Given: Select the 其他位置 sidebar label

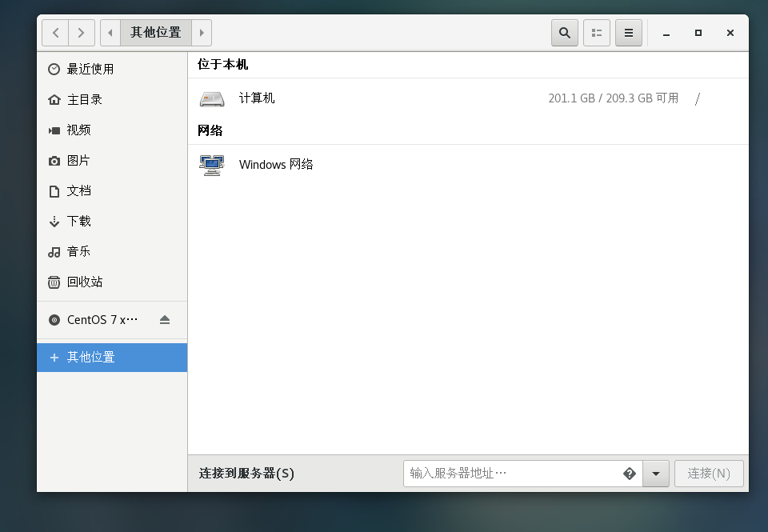Looking at the screenshot, I should click(x=90, y=357).
